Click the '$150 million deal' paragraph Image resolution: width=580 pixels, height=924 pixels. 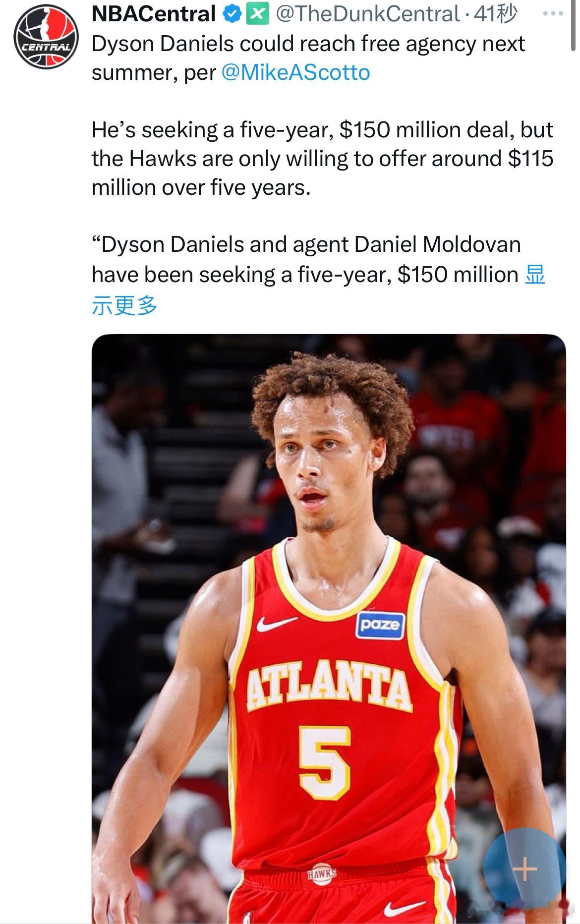point(322,159)
